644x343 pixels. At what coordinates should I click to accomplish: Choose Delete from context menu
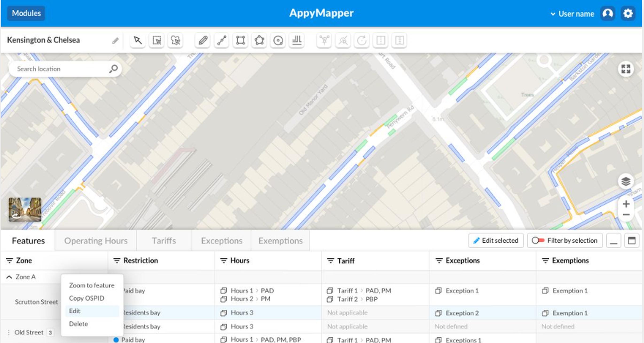point(92,324)
